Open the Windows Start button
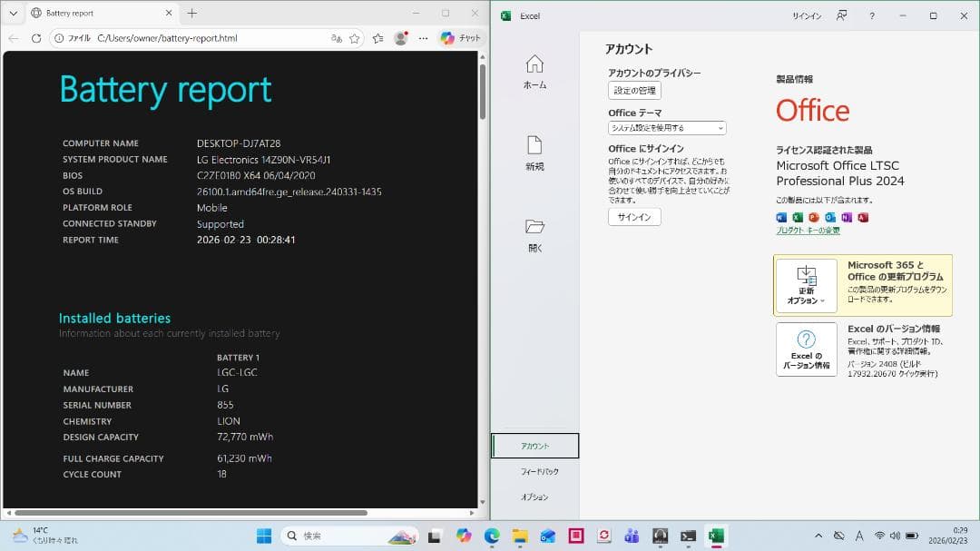This screenshot has height=551, width=980. [x=264, y=536]
